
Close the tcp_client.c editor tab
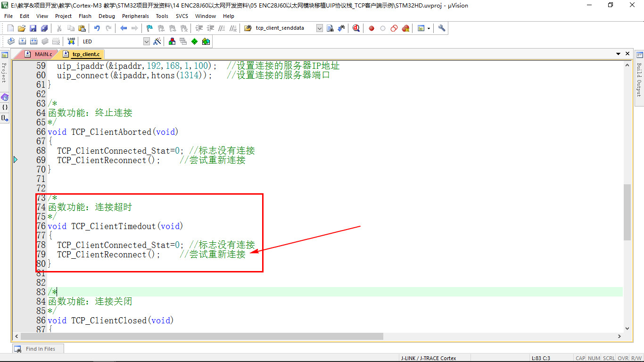pos(627,54)
